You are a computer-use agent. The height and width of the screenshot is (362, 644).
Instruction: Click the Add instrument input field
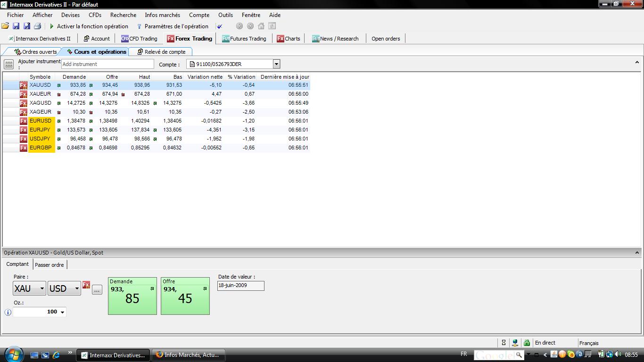107,64
